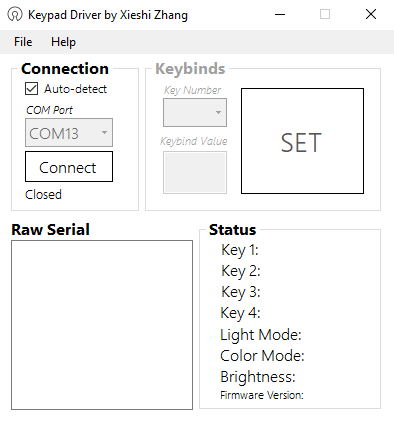The image size is (394, 421).
Task: Open the COM13 port dropdown
Action: (69, 133)
